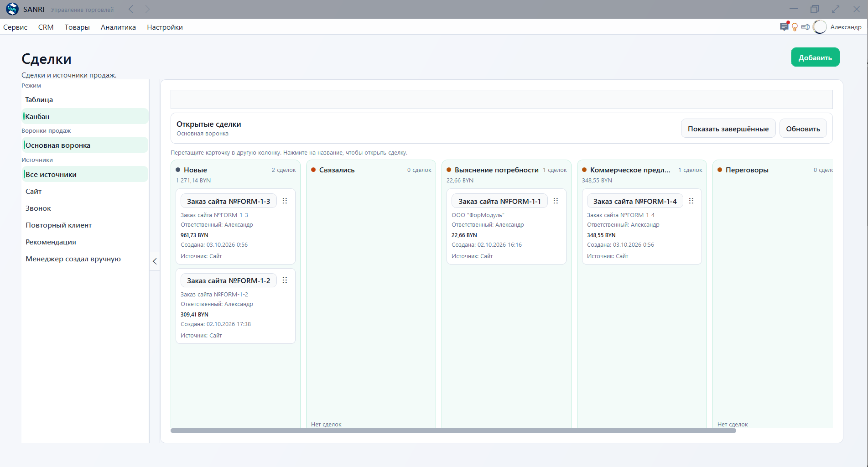
Task: Click the horizontal scrollbar under kanban board
Action: click(453, 431)
